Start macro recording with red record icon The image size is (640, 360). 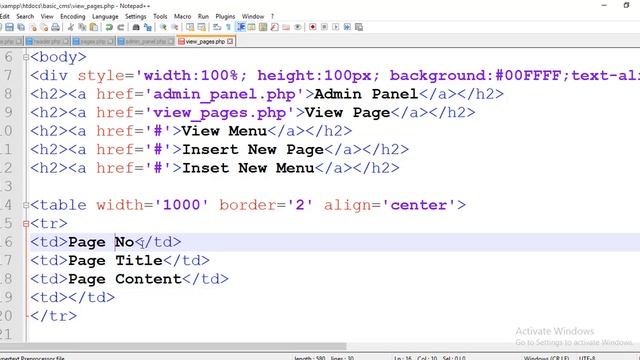(313, 27)
